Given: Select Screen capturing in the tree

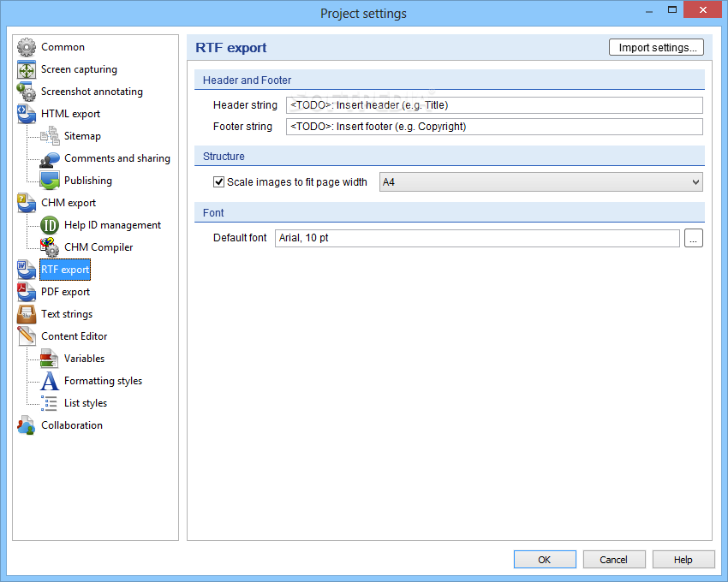Looking at the screenshot, I should tap(79, 69).
